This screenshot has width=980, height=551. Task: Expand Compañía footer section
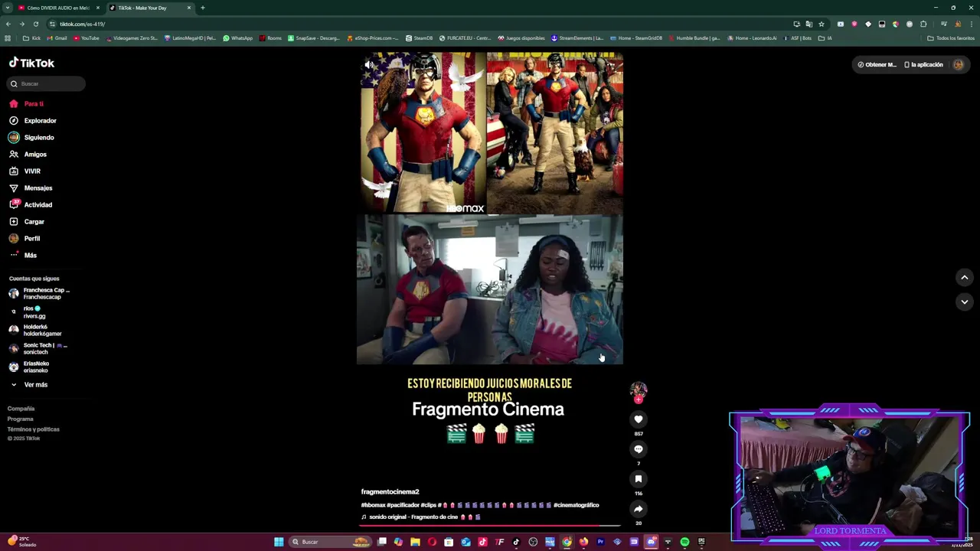[21, 409]
